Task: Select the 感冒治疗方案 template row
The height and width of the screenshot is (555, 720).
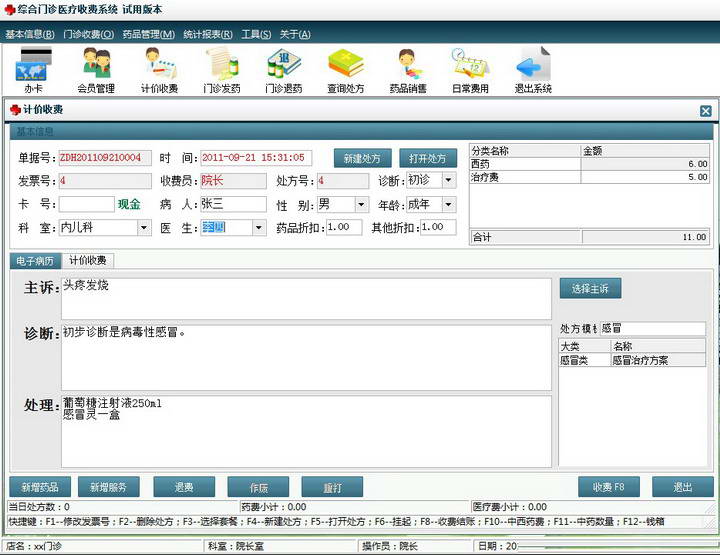Action: 632,360
